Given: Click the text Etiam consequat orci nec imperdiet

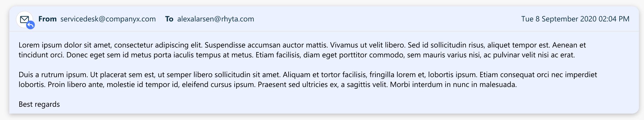Looking at the screenshot, I should point(538,75).
